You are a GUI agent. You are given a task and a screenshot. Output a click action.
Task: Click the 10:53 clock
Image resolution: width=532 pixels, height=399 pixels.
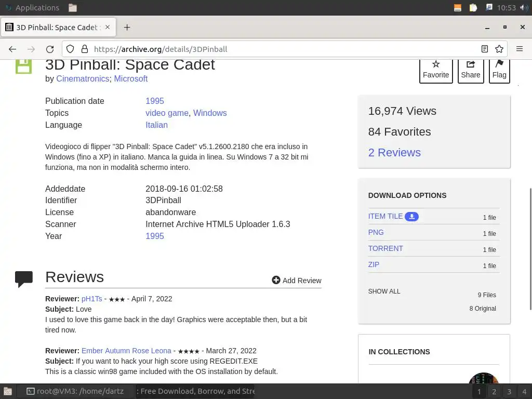[x=506, y=8]
